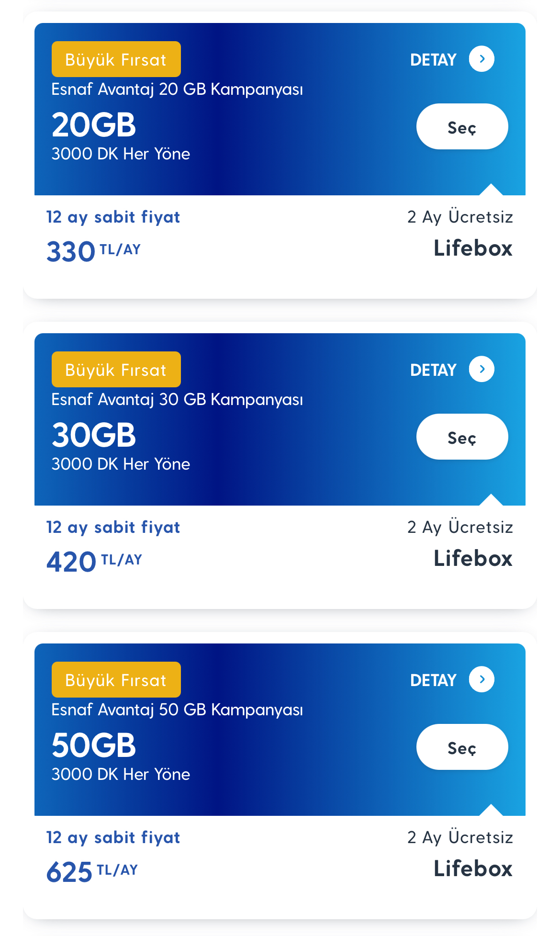Image resolution: width=560 pixels, height=936 pixels.
Task: Select the 30GB plan with Seç button
Action: [462, 437]
